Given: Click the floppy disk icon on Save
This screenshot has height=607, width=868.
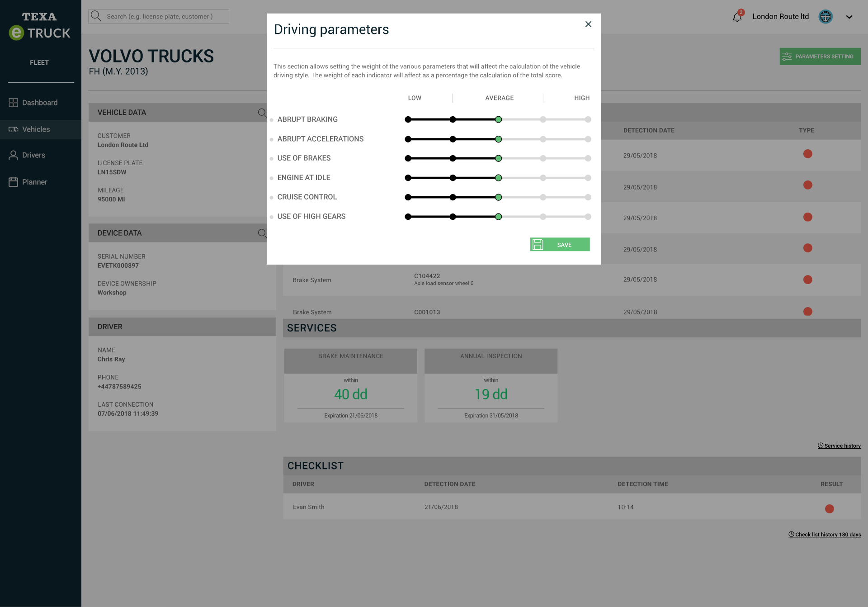Looking at the screenshot, I should tap(538, 244).
